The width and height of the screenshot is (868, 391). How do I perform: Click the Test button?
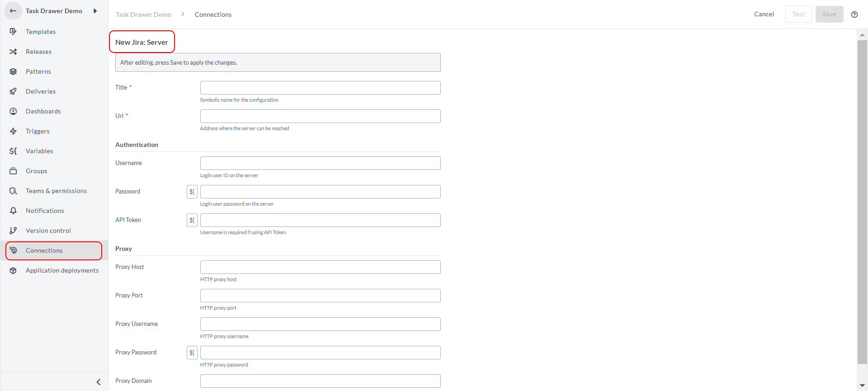point(798,14)
